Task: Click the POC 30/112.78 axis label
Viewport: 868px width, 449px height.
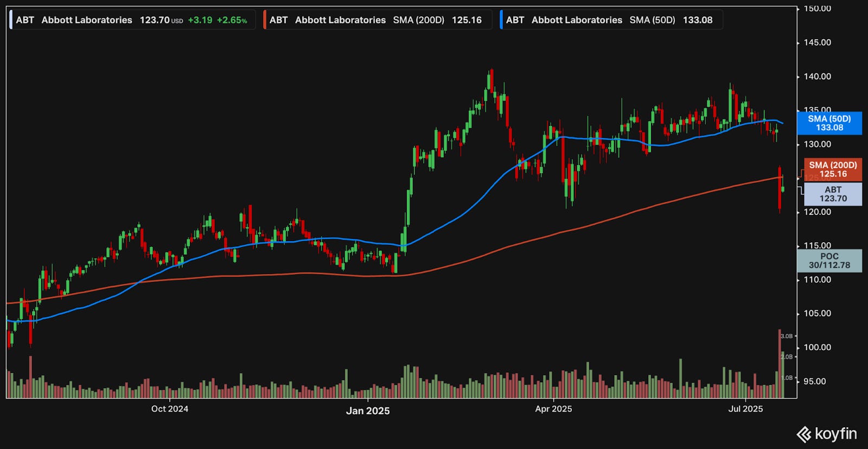Action: pos(829,261)
